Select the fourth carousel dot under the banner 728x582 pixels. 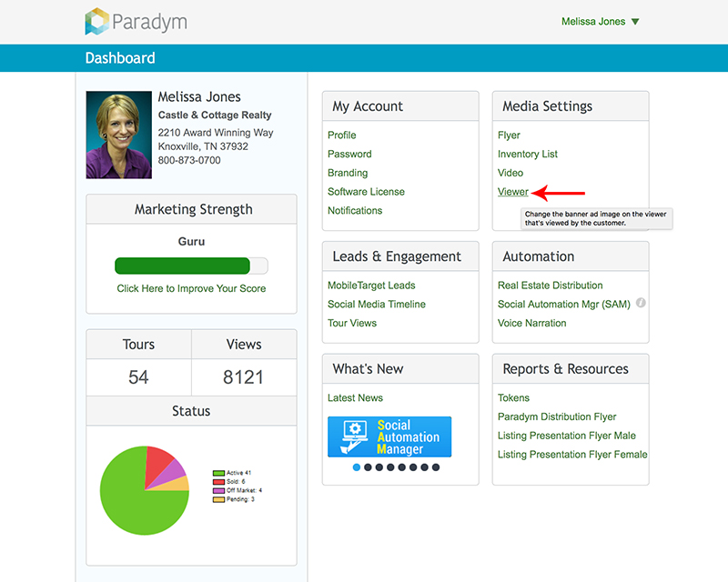[x=390, y=467]
